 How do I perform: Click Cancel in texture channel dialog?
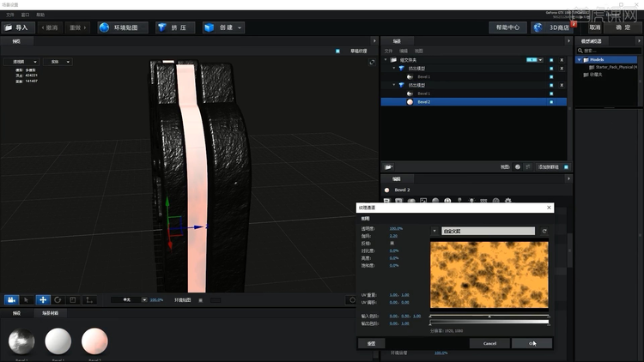coord(489,343)
